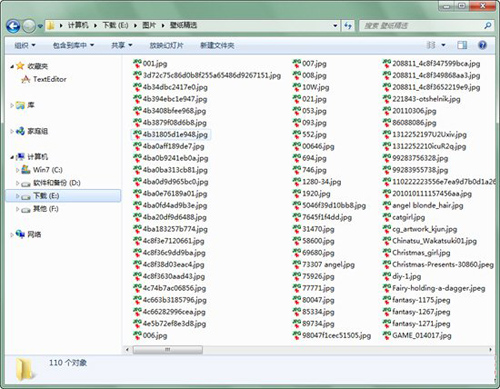
Task: Select file icon of fantasy-1267.jpeg
Action: tap(387, 312)
